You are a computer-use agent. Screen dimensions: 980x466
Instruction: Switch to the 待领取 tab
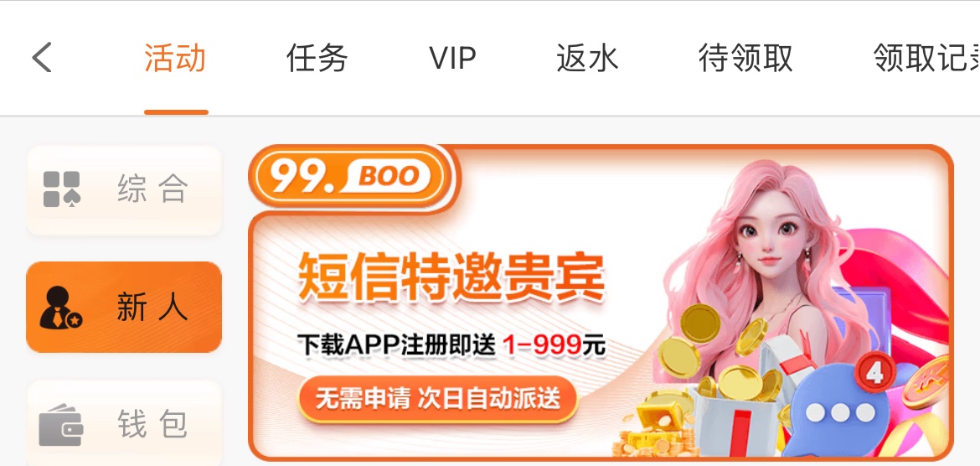tap(745, 58)
